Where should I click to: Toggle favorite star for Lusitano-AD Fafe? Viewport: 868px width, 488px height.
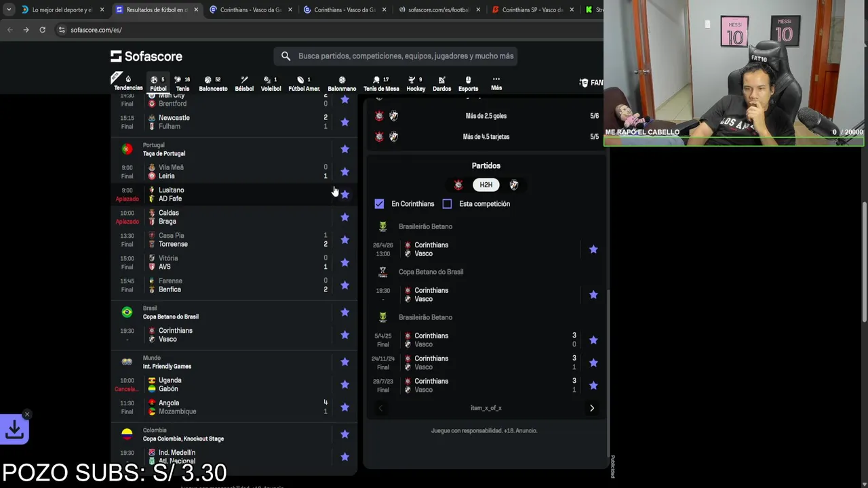344,195
